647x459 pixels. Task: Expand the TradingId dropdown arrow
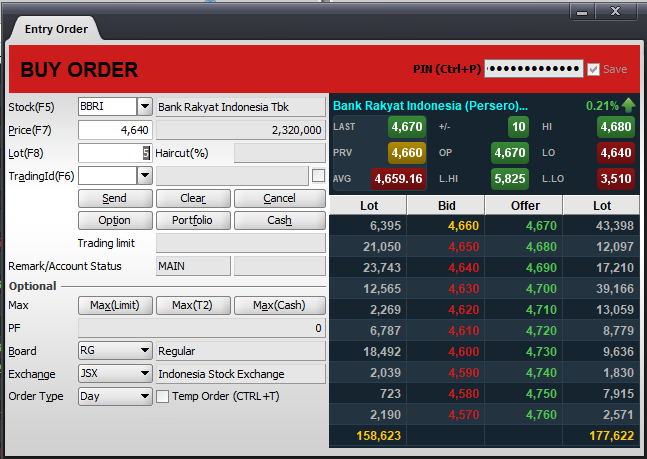(x=144, y=176)
